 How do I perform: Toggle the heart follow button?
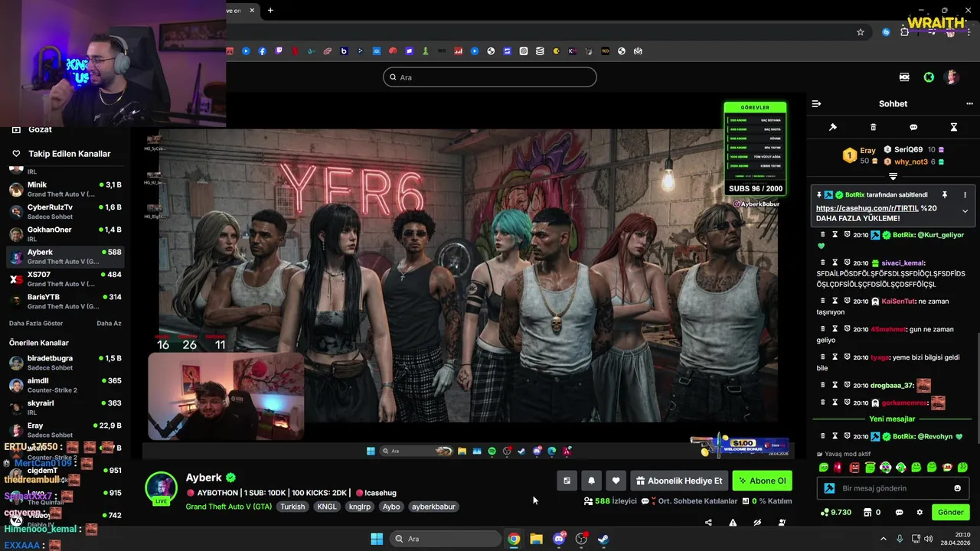[616, 481]
